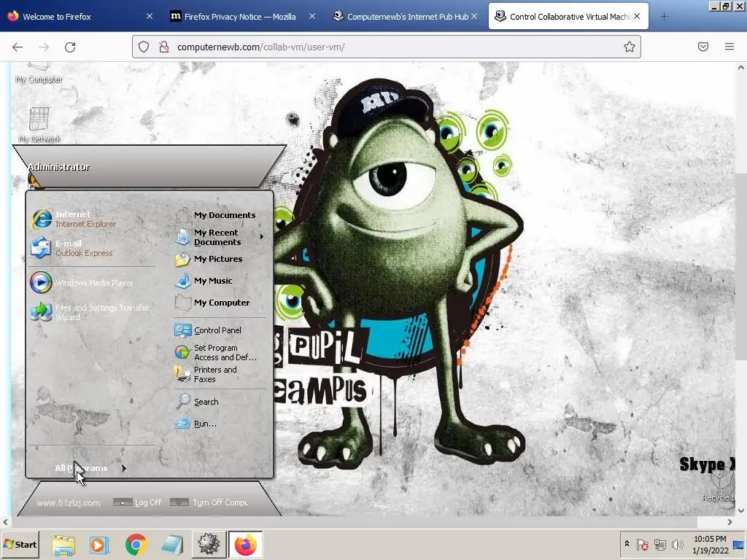Click Turn Off Computer button
Screen dimensions: 747x560
click(x=209, y=502)
